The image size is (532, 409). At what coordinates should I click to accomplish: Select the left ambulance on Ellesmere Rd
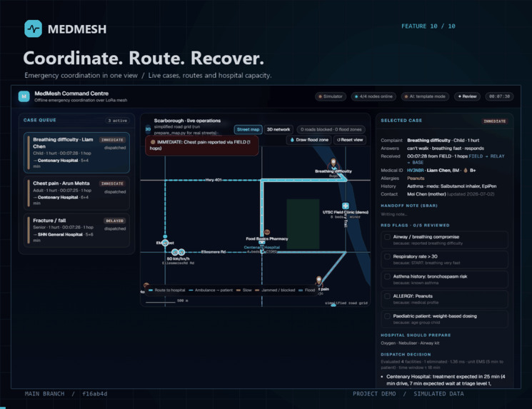175,252
